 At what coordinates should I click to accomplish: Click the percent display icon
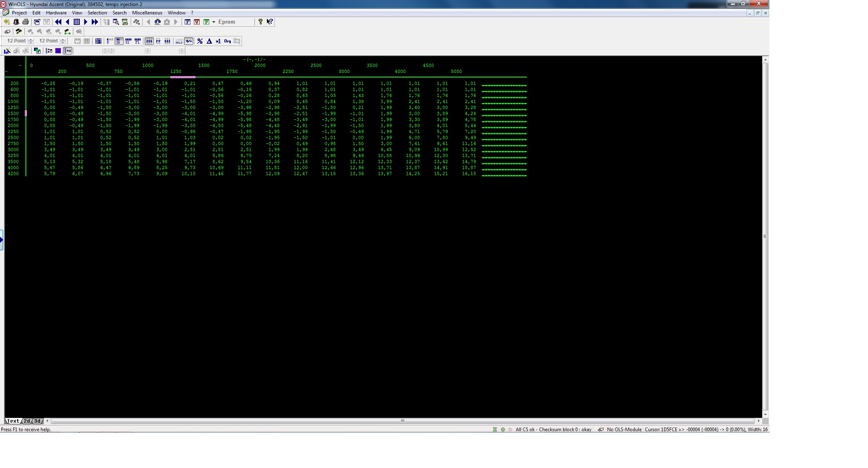pyautogui.click(x=200, y=41)
